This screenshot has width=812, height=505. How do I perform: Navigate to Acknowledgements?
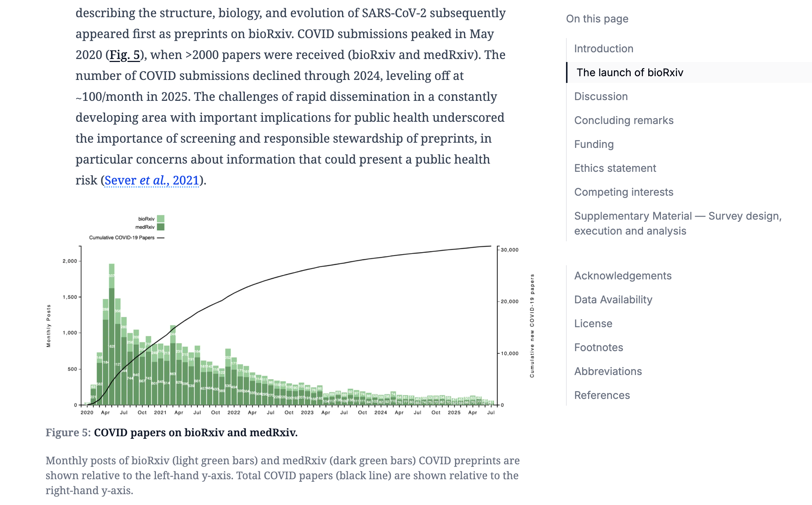coord(623,276)
